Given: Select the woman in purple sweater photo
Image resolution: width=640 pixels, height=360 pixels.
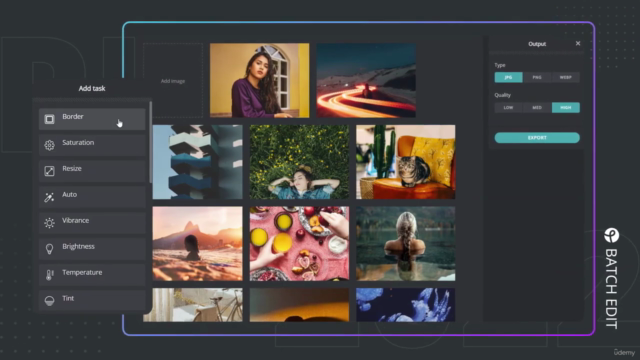Looking at the screenshot, I should pyautogui.click(x=260, y=80).
